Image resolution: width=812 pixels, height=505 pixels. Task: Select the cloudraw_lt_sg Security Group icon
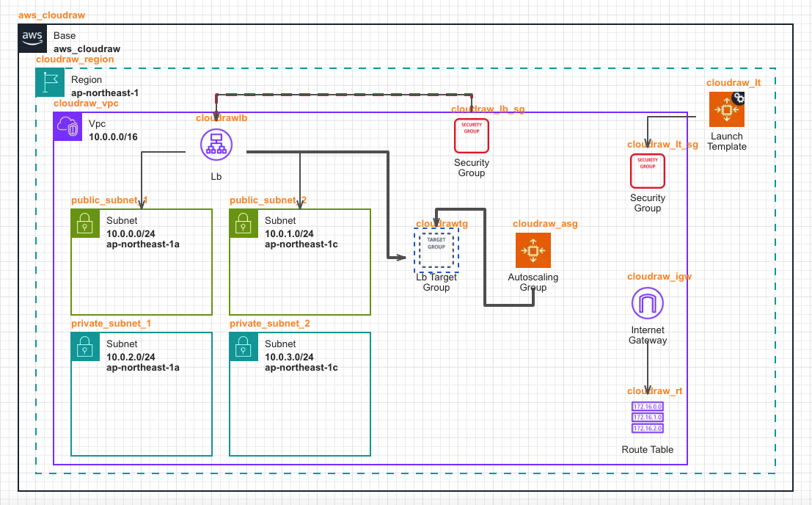point(647,171)
